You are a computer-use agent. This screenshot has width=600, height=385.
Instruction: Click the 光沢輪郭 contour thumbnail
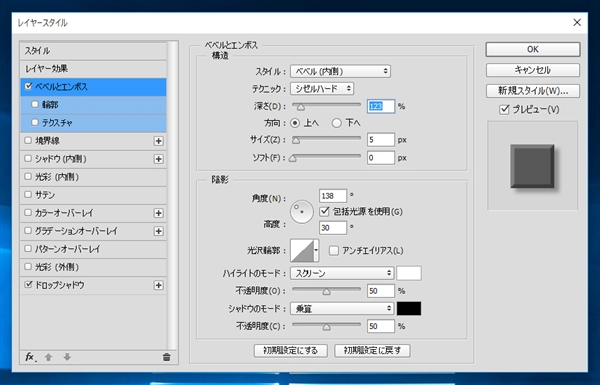pyautogui.click(x=302, y=251)
